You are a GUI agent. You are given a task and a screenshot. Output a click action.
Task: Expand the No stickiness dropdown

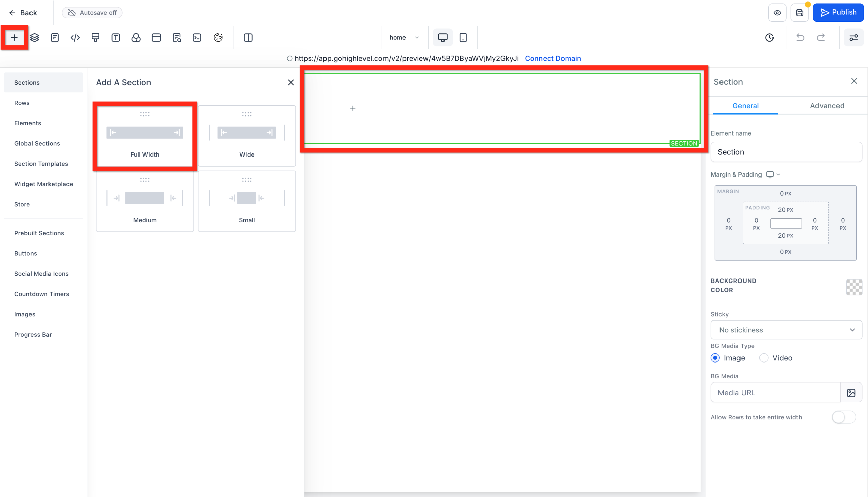[x=786, y=330]
